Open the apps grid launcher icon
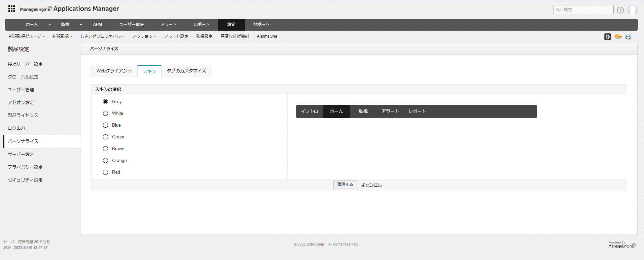This screenshot has width=644, height=260. pos(11,9)
